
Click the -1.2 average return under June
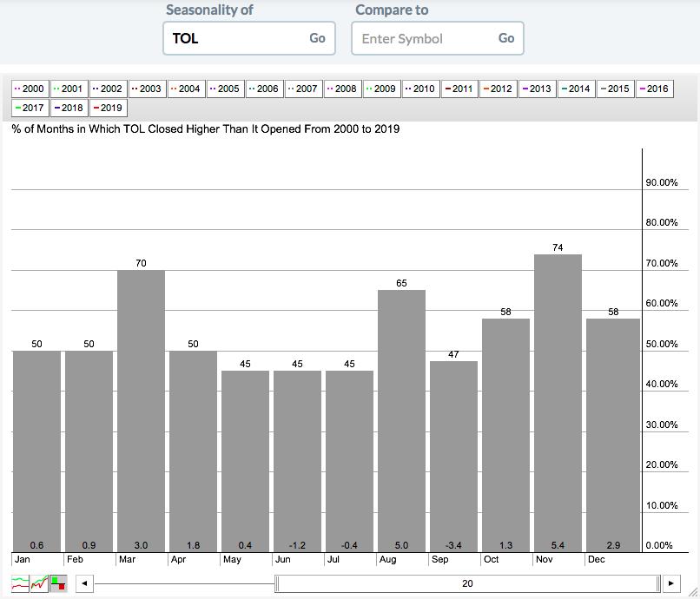(297, 545)
